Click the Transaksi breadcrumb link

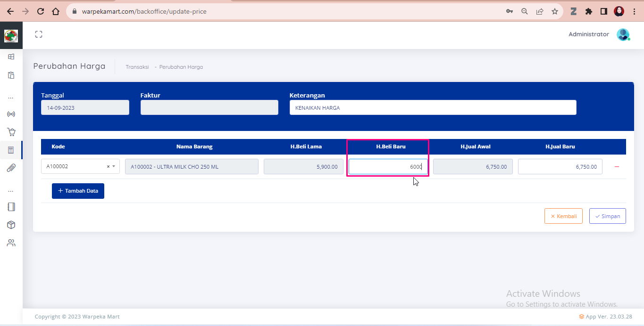[137, 67]
